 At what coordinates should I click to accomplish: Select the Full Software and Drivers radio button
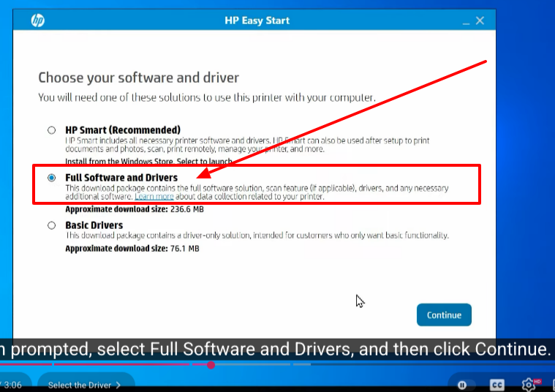(52, 178)
